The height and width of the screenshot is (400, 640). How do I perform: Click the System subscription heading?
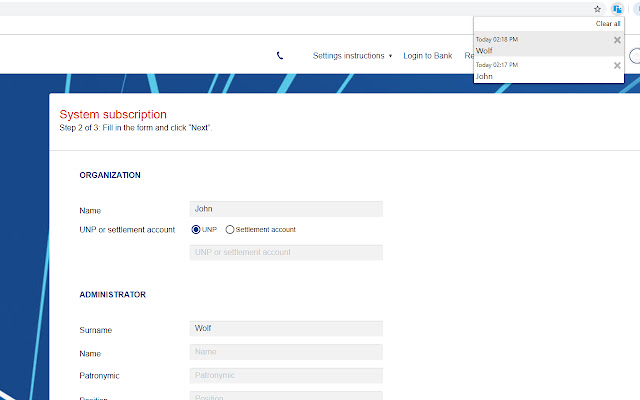(x=113, y=114)
